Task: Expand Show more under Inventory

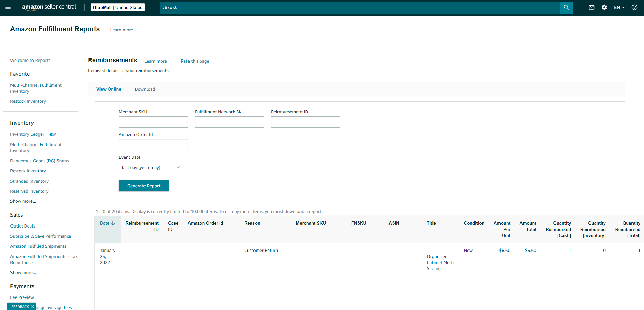Action: (23, 201)
